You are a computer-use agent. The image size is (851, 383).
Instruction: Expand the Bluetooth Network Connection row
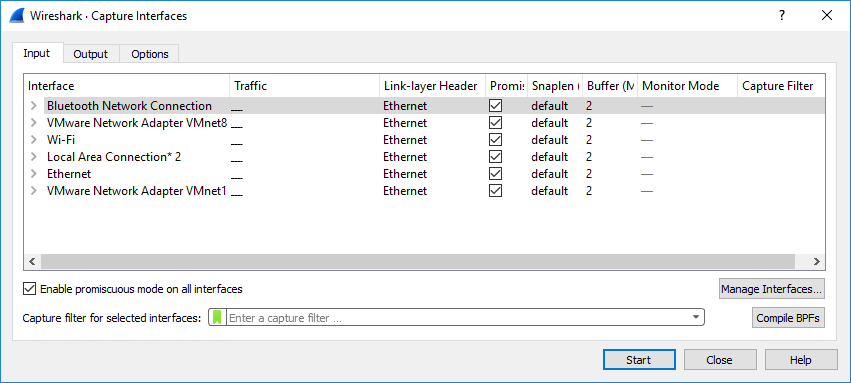click(34, 106)
